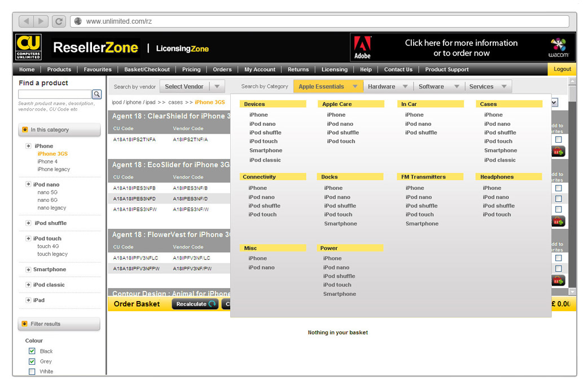Screen dimensions: 588x389
Task: Tick favourites checkbox for A18IPES3NF/D row
Action: (x=559, y=198)
